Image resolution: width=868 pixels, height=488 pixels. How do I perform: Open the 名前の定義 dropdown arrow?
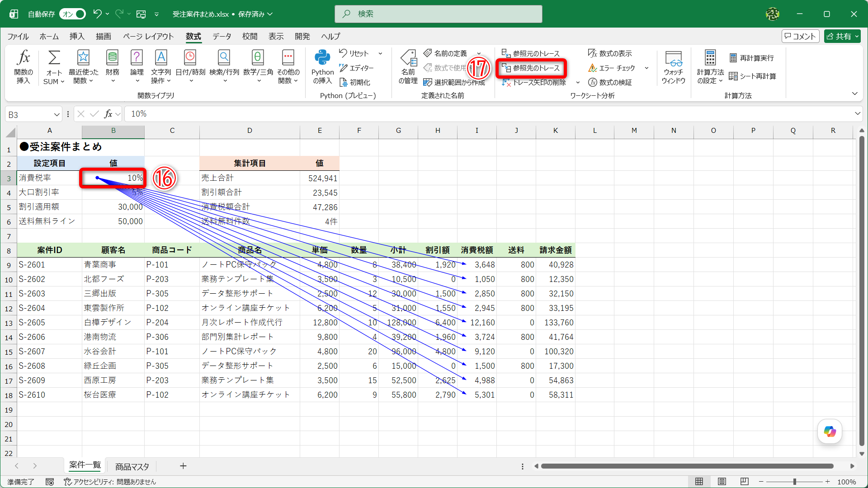[479, 53]
